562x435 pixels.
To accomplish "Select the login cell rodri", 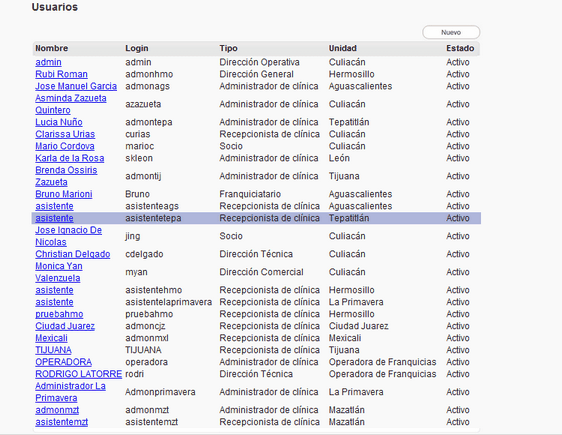I will 134,374.
